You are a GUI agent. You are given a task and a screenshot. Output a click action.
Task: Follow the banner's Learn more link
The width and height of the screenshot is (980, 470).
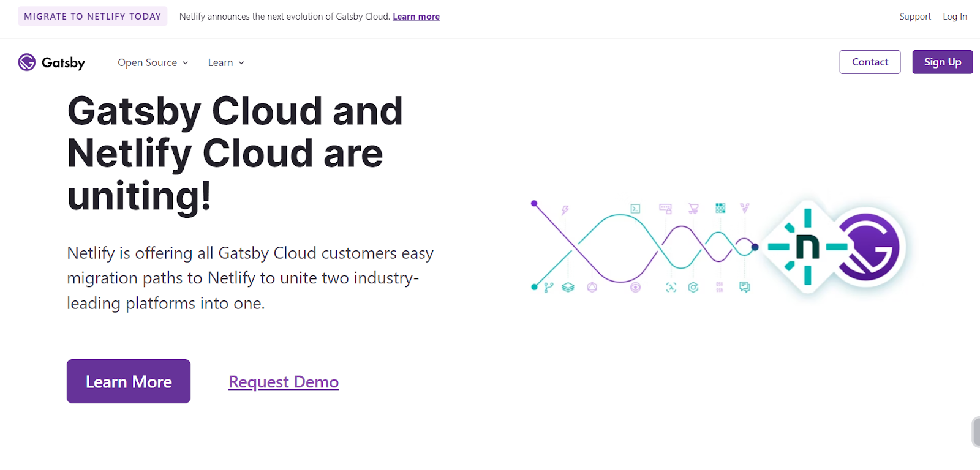click(x=416, y=17)
